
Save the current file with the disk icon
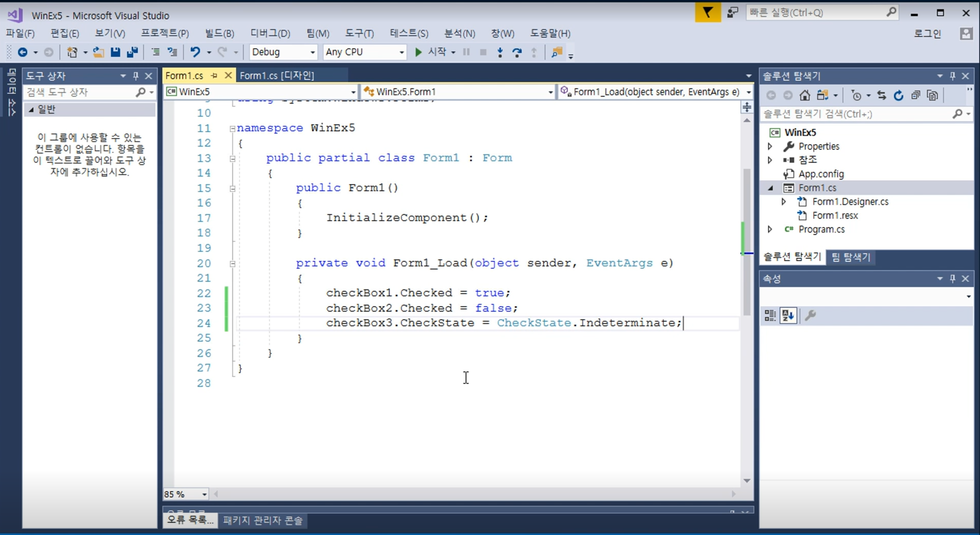click(115, 52)
